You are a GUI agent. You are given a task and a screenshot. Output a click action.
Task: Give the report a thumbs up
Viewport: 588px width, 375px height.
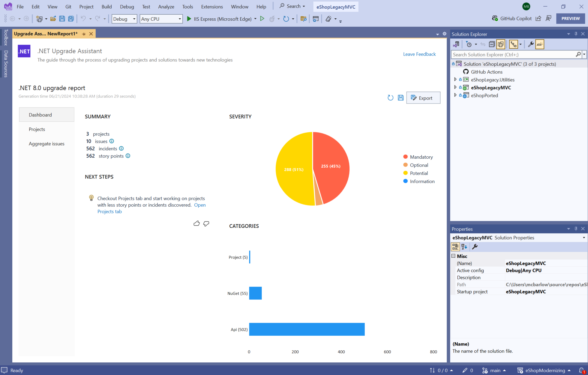(197, 223)
